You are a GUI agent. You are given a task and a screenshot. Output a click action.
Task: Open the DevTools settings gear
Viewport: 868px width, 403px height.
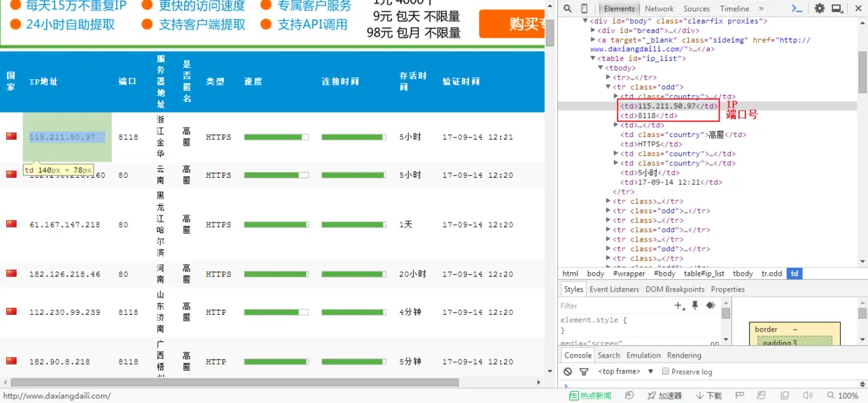[x=819, y=8]
